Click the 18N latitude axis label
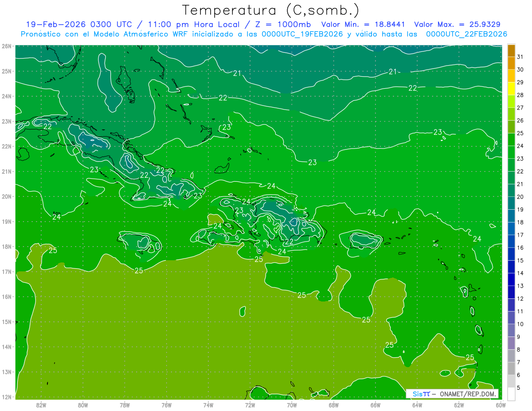 (6, 247)
